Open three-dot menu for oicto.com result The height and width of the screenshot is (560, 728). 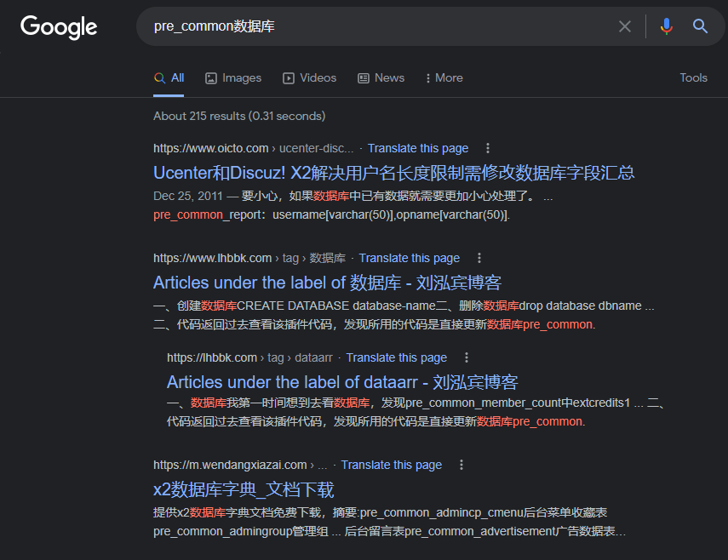point(488,148)
